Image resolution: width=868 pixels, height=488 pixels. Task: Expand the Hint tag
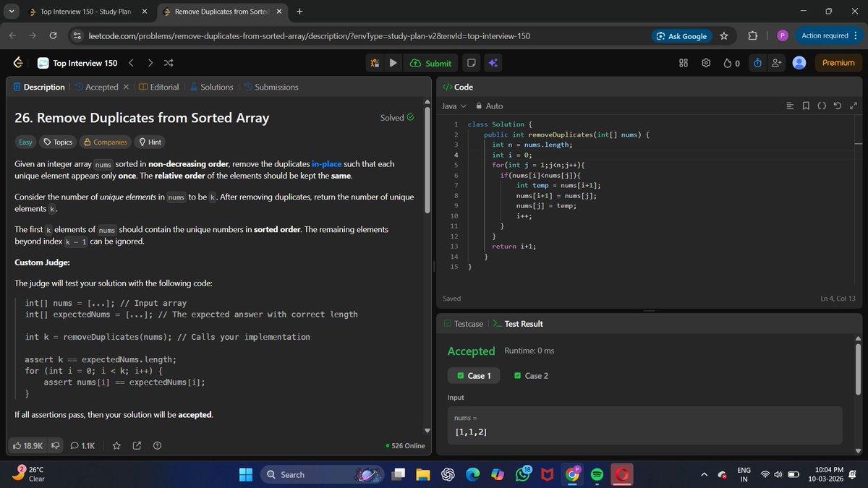pyautogui.click(x=150, y=142)
